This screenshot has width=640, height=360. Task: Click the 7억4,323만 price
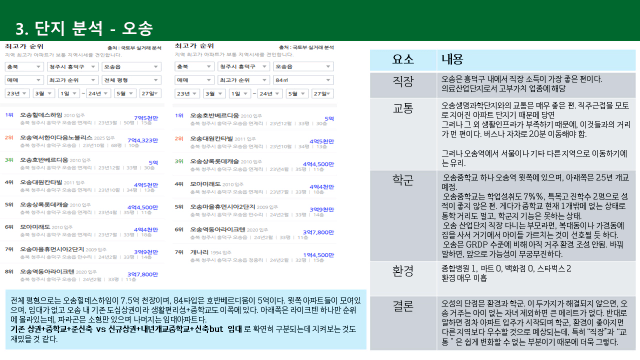(x=143, y=140)
